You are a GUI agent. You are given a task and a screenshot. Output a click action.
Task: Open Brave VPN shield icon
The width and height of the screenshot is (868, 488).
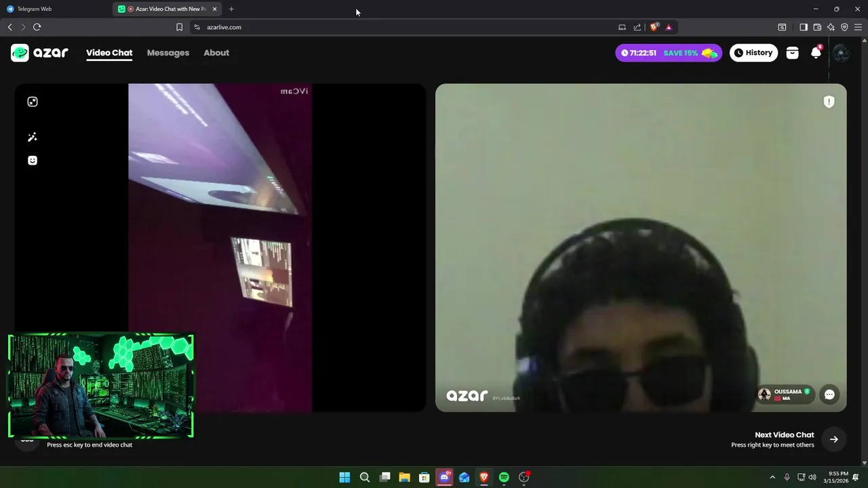coord(844,27)
